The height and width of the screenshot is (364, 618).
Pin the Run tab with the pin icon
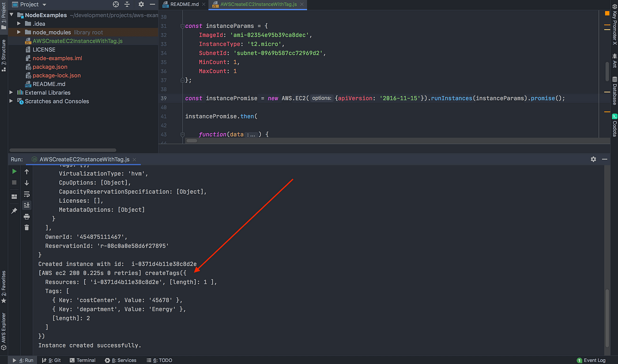[14, 211]
